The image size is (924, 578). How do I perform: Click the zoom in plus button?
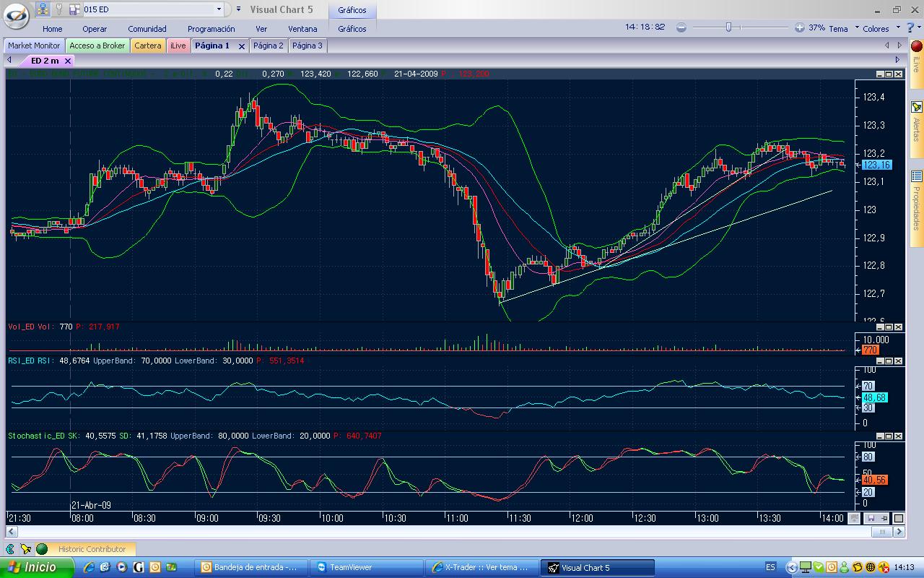pos(799,27)
